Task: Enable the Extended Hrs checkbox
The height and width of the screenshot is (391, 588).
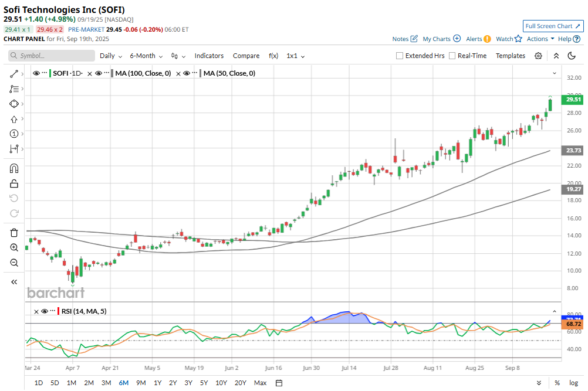Action: [x=400, y=56]
